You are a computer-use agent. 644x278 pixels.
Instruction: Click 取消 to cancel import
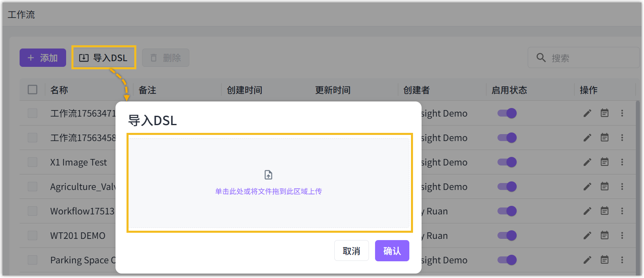(x=351, y=251)
